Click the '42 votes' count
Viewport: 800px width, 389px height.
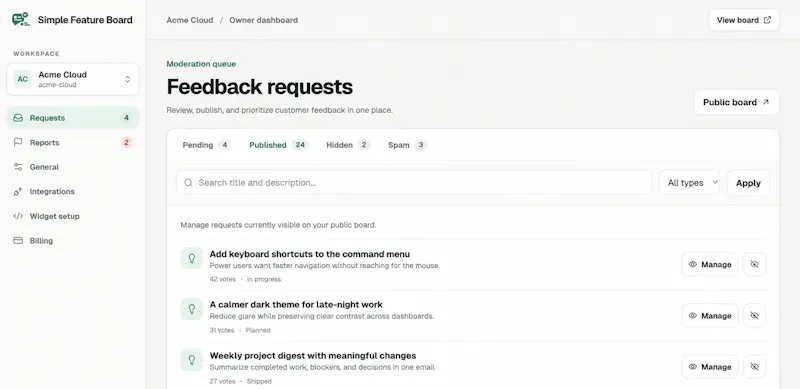pos(222,279)
